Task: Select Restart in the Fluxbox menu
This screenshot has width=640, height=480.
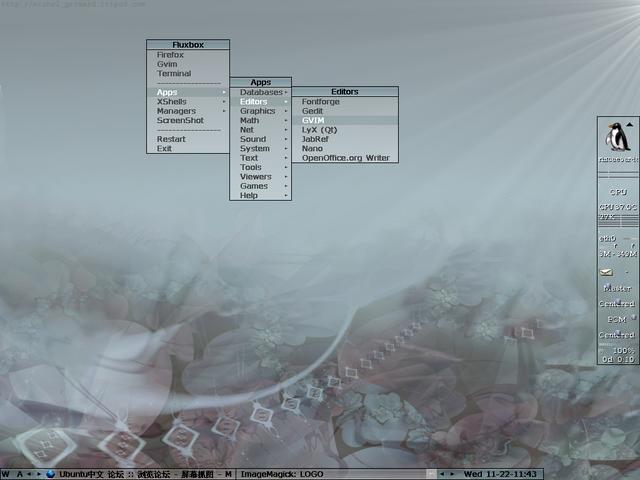Action: 188,139
